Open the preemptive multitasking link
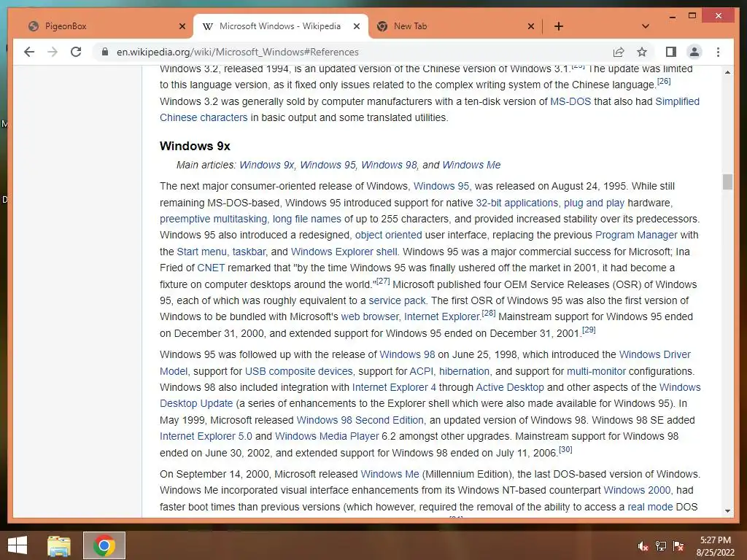Viewport: 747px width, 560px height. [213, 219]
